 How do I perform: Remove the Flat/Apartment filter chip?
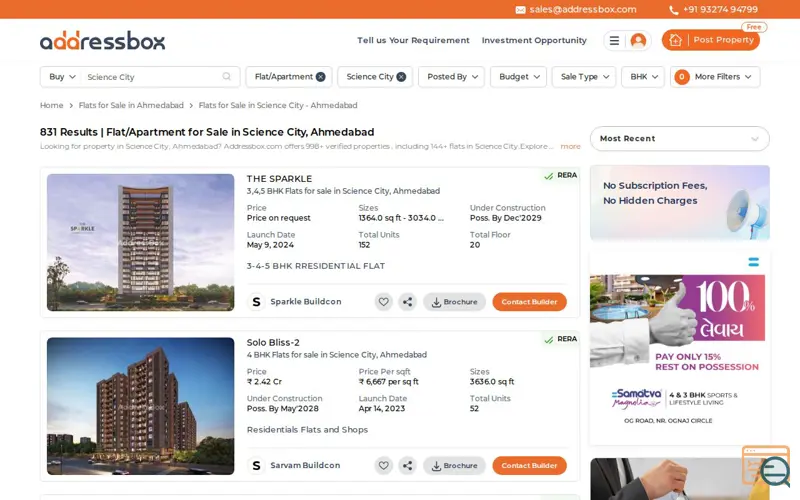[x=320, y=77]
